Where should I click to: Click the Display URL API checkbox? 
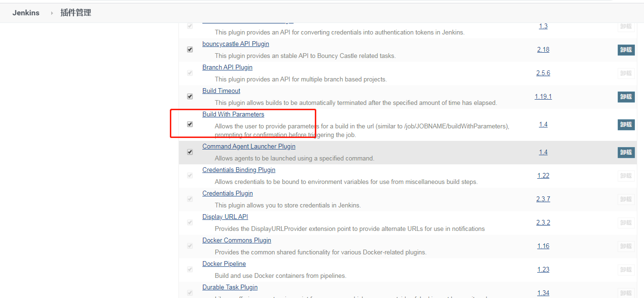point(190,222)
